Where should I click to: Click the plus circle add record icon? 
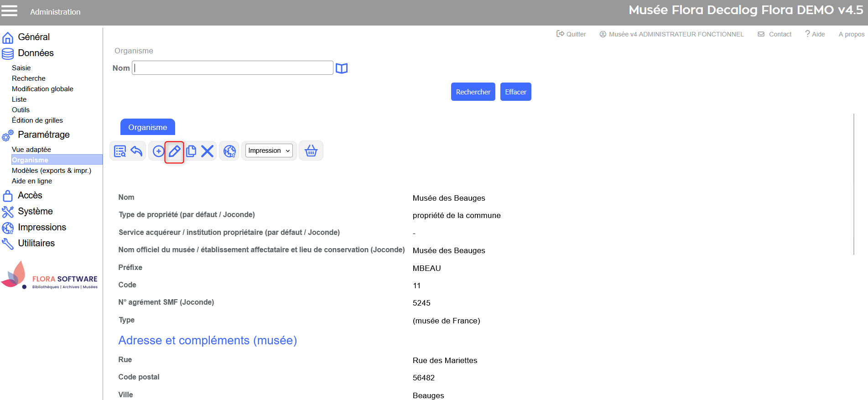point(158,151)
